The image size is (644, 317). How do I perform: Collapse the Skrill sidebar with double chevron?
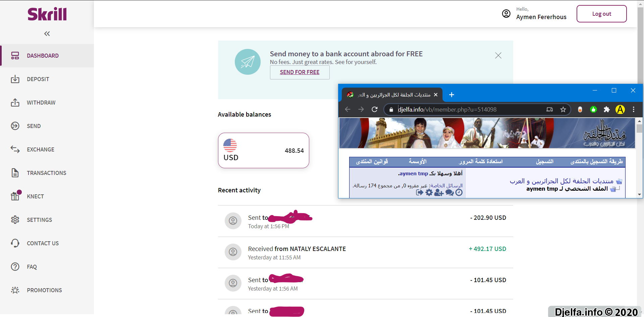click(47, 34)
